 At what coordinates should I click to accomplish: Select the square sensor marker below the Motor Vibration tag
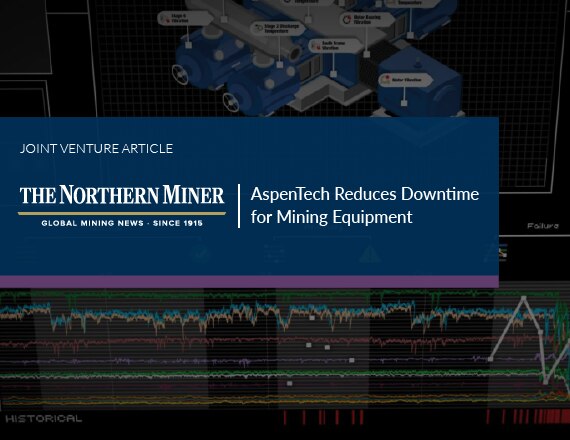click(404, 103)
